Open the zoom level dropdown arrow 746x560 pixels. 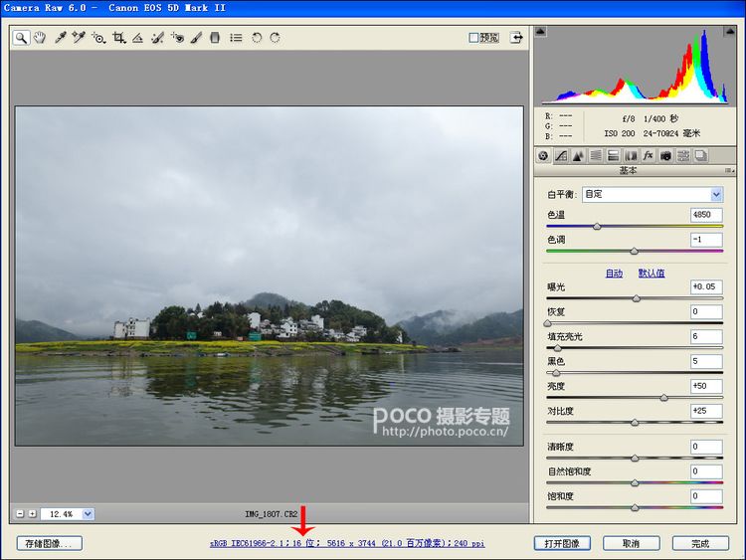(88, 514)
